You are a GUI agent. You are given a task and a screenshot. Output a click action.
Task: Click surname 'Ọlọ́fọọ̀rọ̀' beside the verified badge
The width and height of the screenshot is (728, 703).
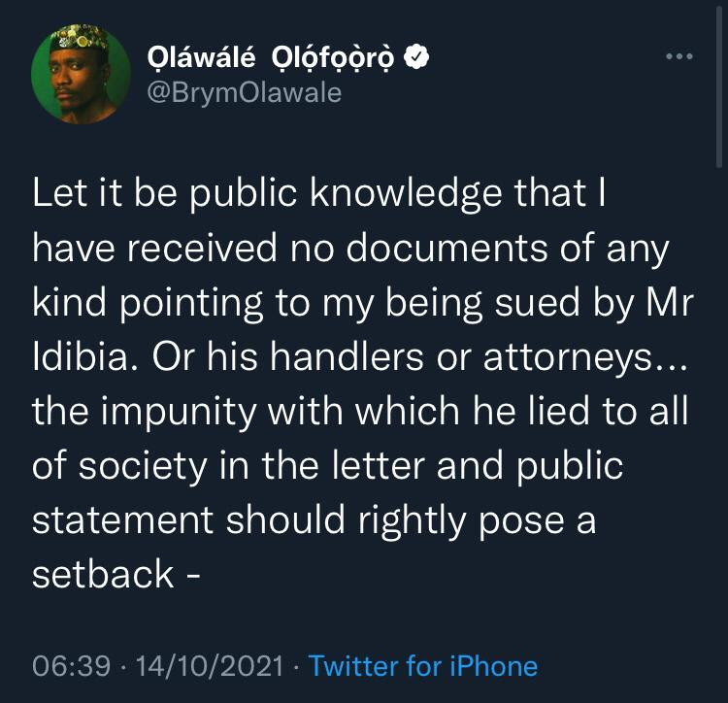coord(332,58)
